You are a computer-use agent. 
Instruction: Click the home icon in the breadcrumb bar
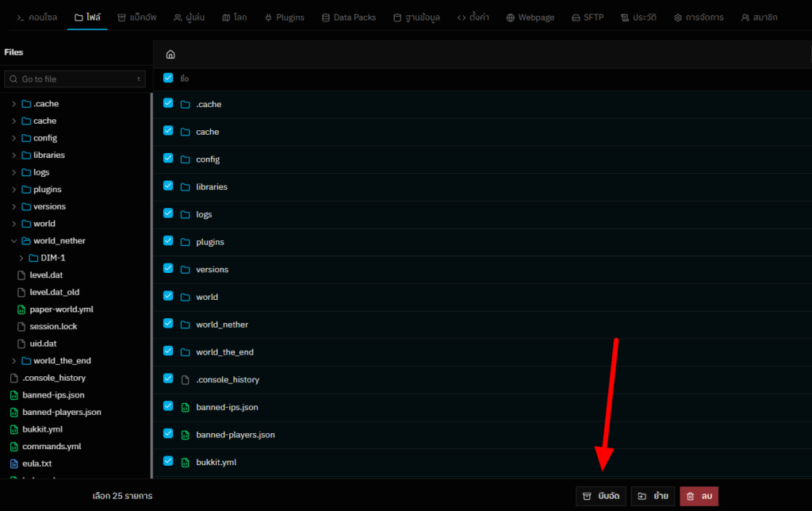click(170, 53)
